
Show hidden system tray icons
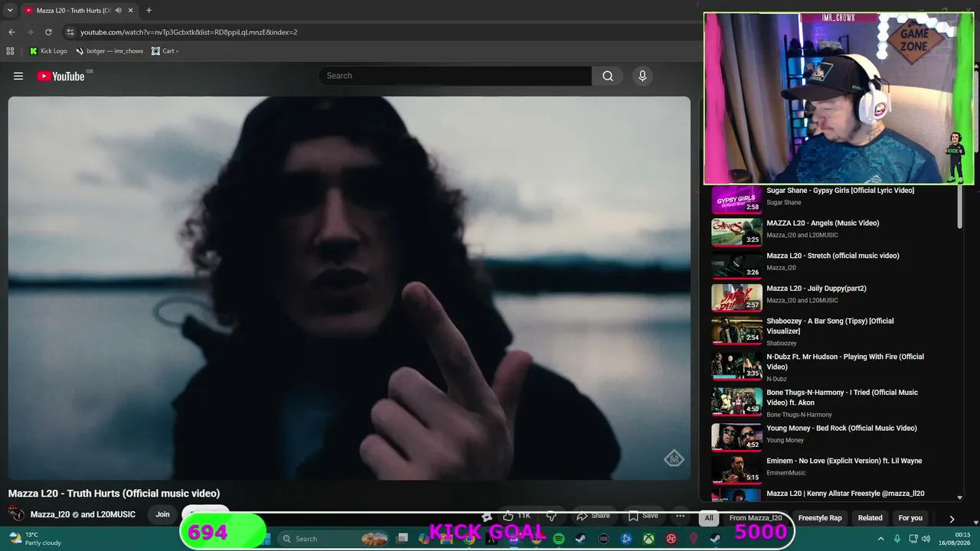[x=880, y=539]
